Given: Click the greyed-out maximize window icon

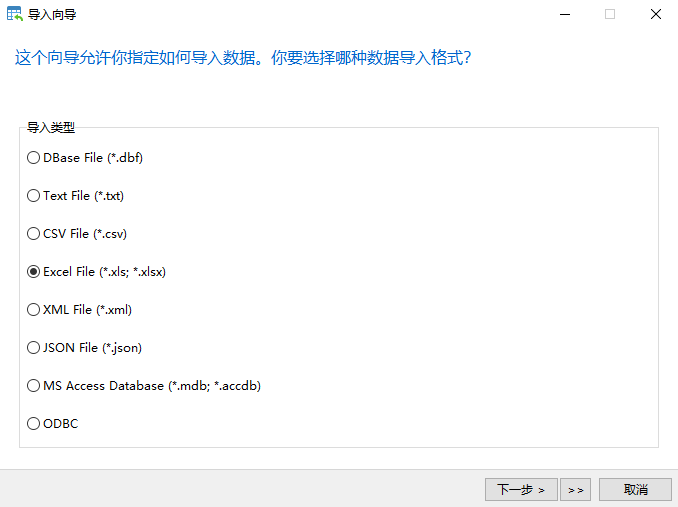Looking at the screenshot, I should (x=610, y=14).
